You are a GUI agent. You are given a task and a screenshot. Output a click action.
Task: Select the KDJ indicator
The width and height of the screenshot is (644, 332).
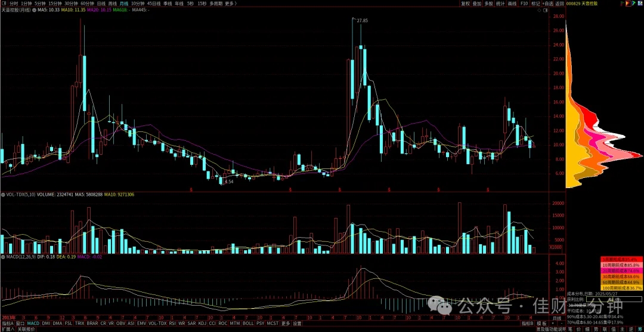click(x=202, y=324)
